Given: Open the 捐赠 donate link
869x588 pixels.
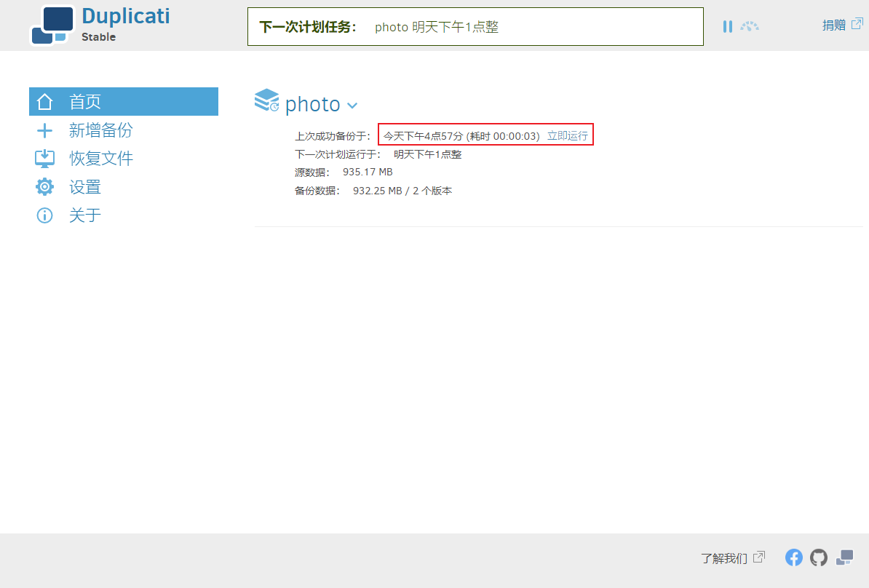Looking at the screenshot, I should pos(833,25).
